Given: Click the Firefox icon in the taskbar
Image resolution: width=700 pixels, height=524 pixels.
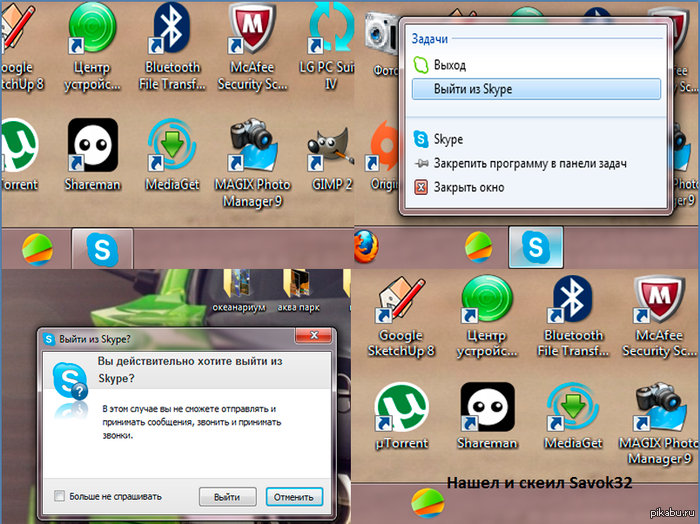Looking at the screenshot, I should point(368,244).
